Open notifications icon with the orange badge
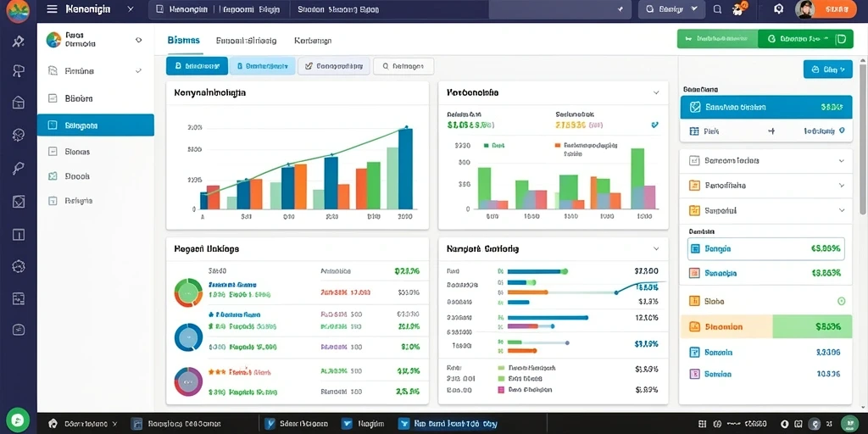 pos(738,8)
